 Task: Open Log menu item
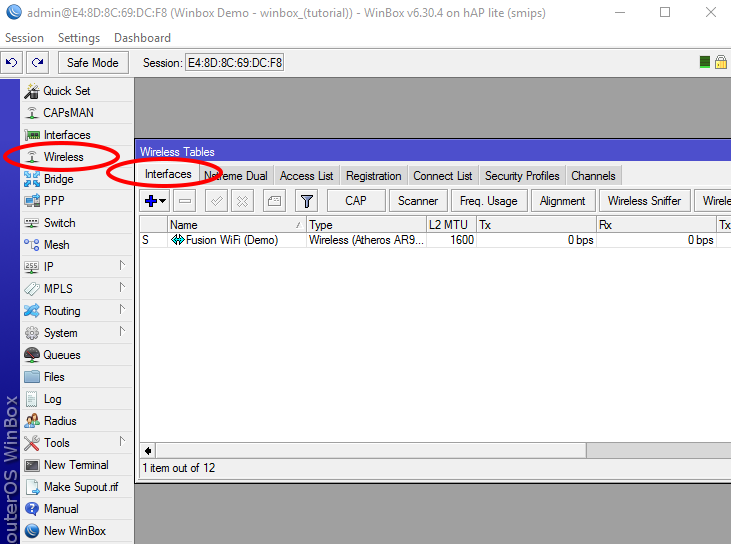point(77,399)
